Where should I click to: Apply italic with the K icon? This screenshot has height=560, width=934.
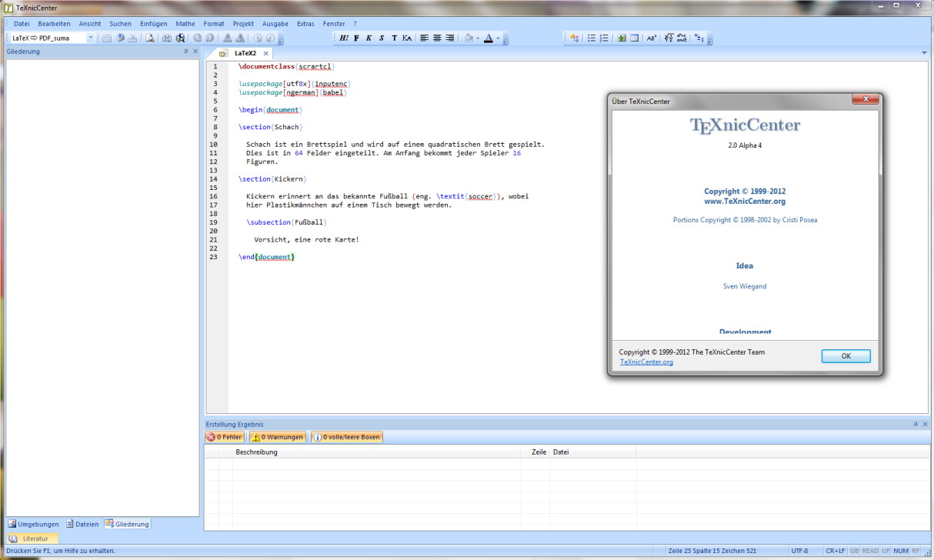(369, 38)
